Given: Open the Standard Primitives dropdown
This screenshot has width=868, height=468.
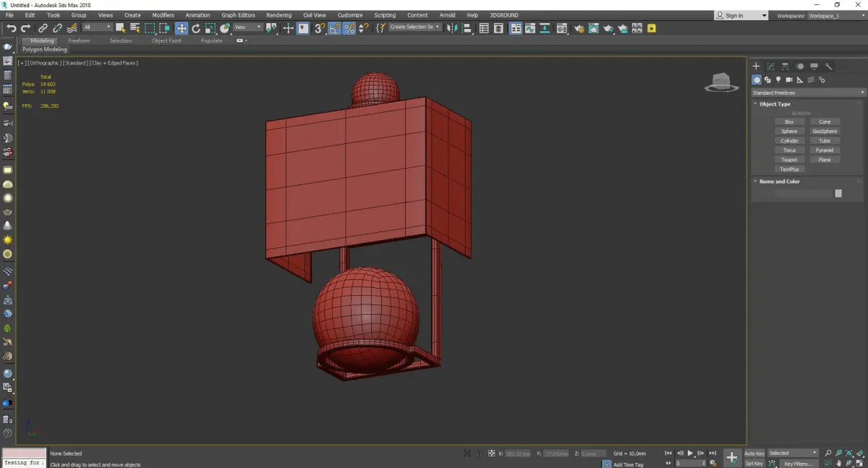Looking at the screenshot, I should pyautogui.click(x=808, y=93).
